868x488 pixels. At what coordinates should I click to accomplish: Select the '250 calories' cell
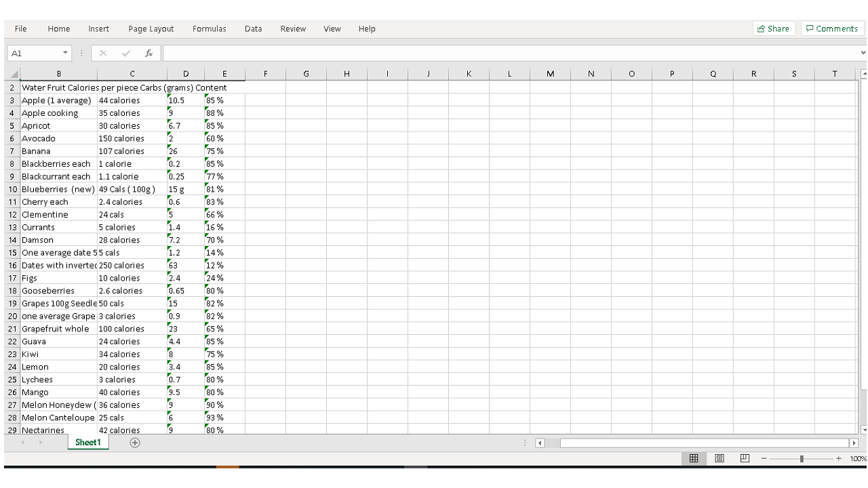[132, 266]
